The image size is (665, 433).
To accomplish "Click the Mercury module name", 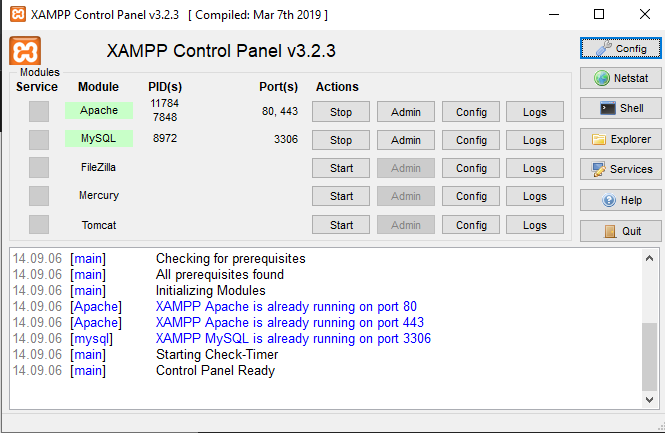I will (x=99, y=195).
